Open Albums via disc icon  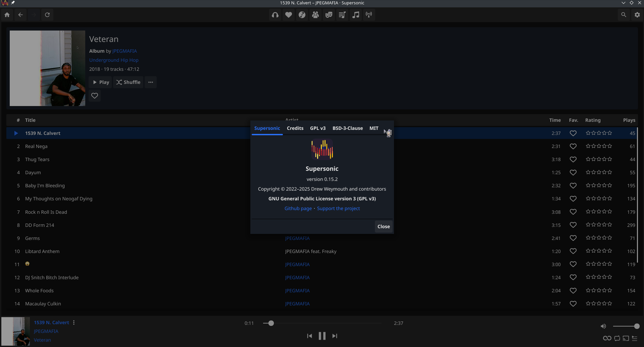(302, 15)
